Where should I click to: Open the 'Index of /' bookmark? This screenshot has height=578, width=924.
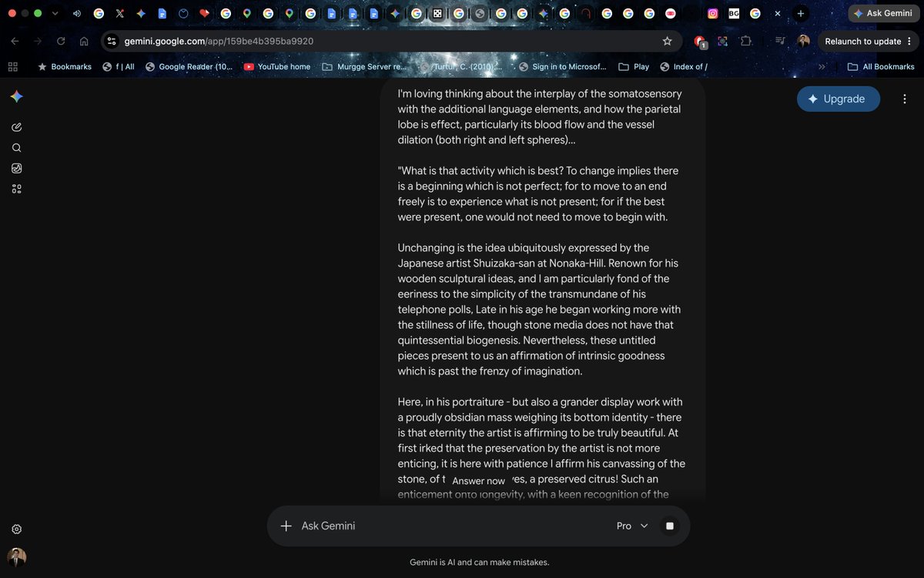[x=684, y=66]
